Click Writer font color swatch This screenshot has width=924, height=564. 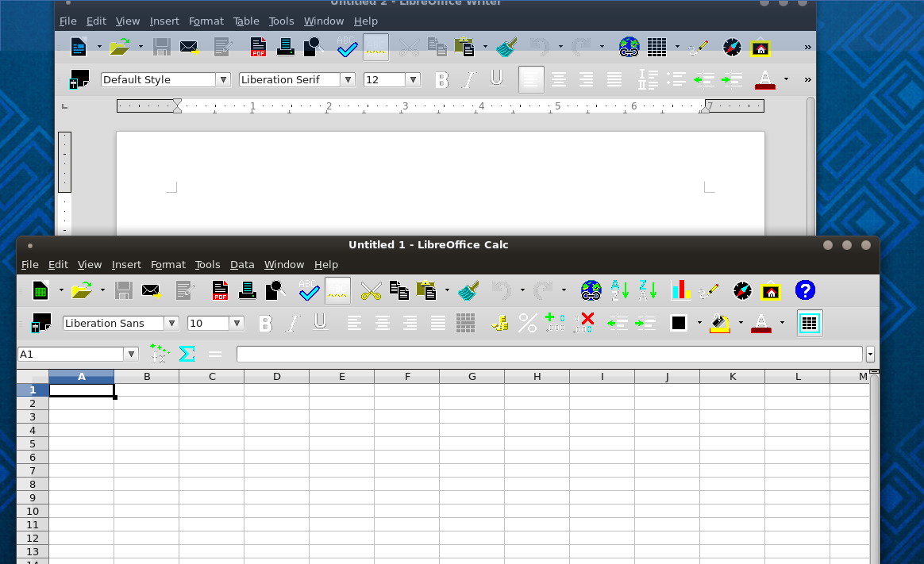point(765,79)
